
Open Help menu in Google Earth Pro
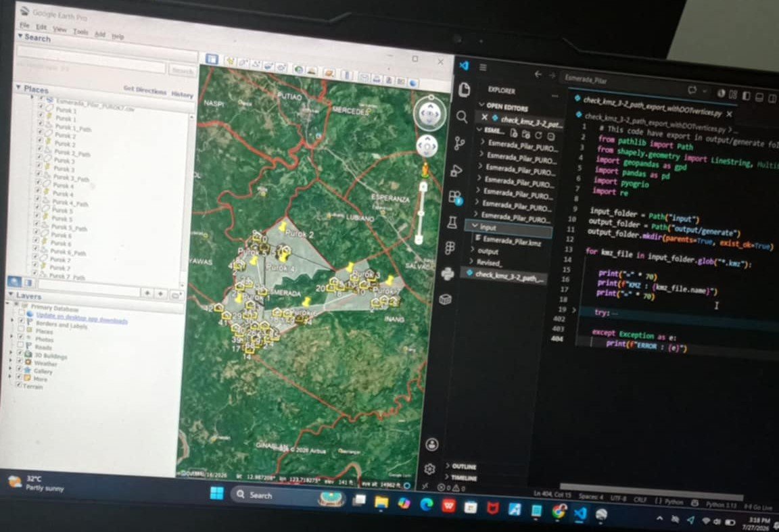pos(117,37)
